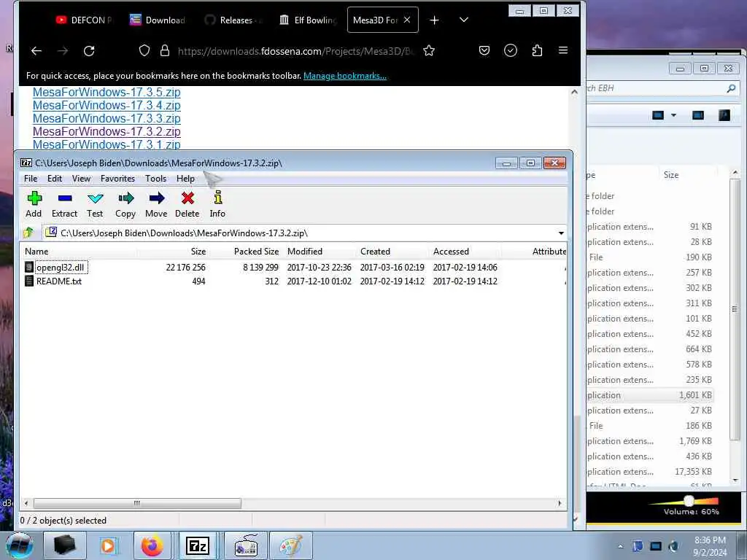Click the Size column header in Explorer
The width and height of the screenshot is (747, 560).
point(671,175)
